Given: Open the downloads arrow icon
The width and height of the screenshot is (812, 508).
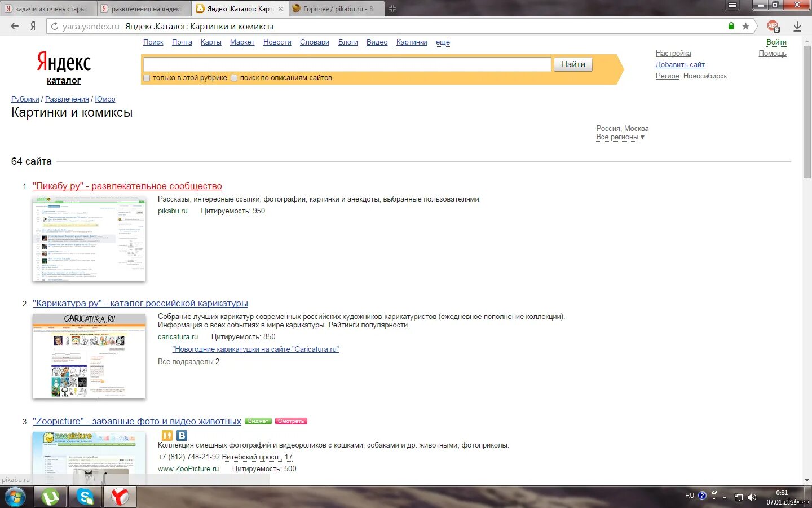Looking at the screenshot, I should (797, 26).
